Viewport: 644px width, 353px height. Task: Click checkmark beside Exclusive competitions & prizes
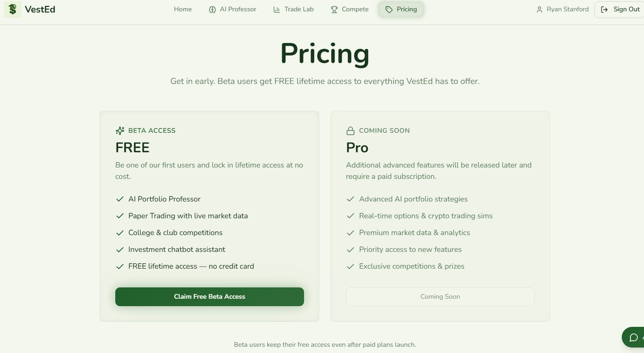click(x=351, y=266)
